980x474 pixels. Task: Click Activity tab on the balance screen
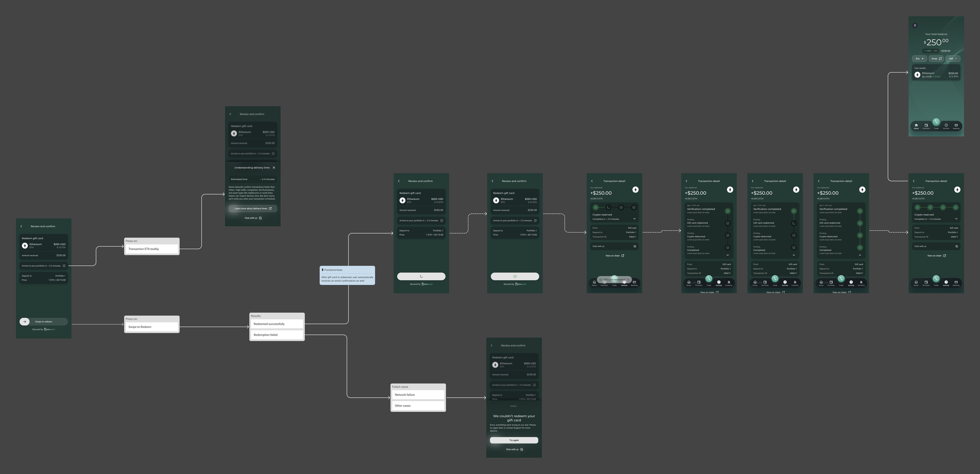tap(946, 127)
